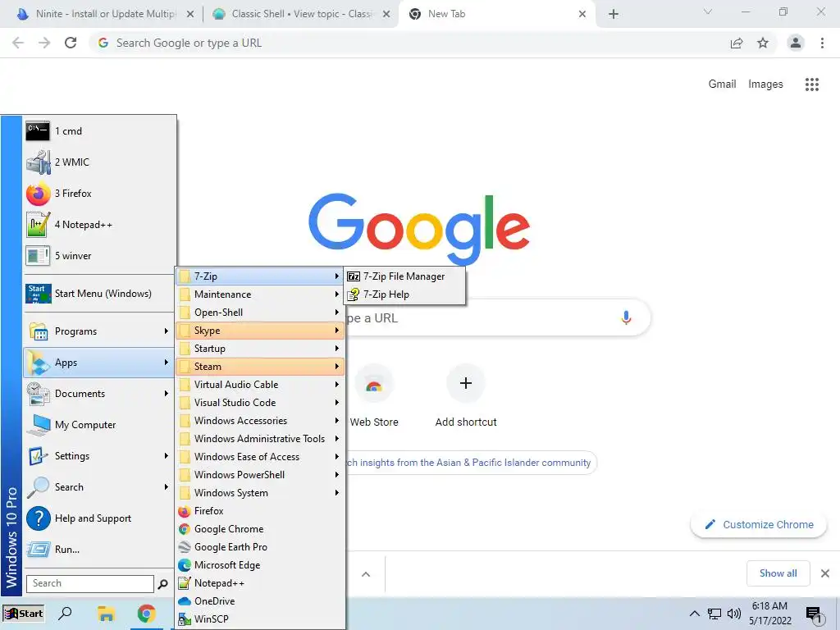The height and width of the screenshot is (630, 840).
Task: Expand the Settings submenu
Action: click(99, 456)
